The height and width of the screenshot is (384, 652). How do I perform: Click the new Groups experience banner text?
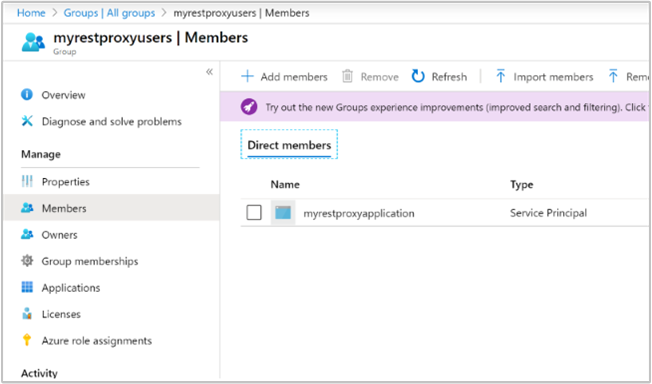(456, 107)
